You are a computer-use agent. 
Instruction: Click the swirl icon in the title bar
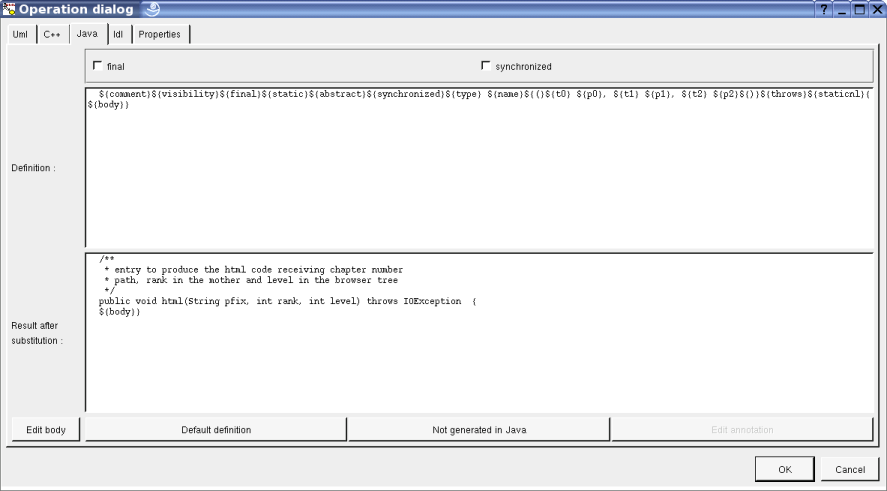pyautogui.click(x=152, y=9)
